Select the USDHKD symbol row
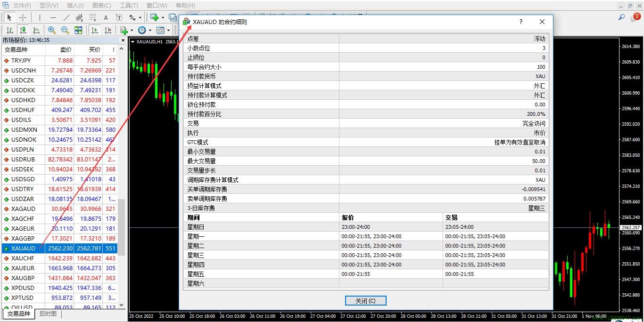This screenshot has width=644, height=322. [x=59, y=100]
